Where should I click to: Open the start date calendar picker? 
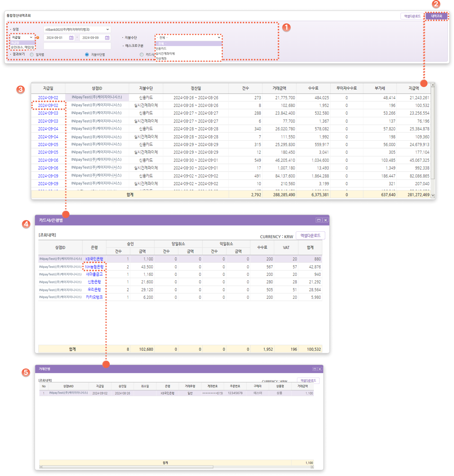(x=71, y=38)
